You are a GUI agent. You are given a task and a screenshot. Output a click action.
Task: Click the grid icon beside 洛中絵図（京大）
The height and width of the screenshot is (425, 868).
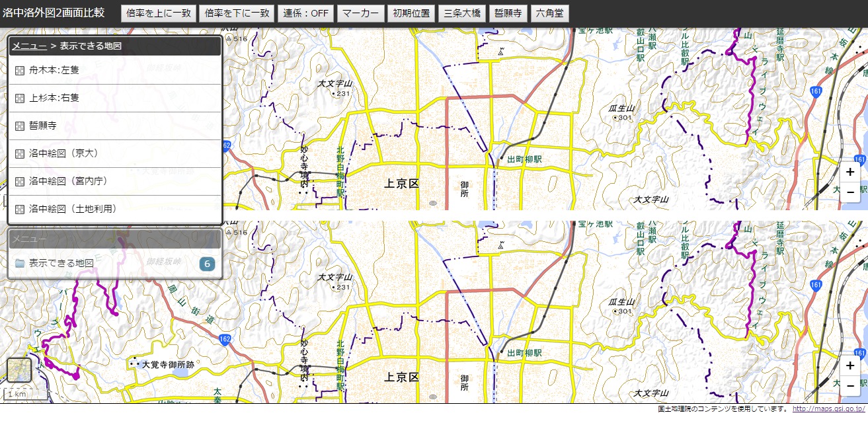tap(20, 153)
